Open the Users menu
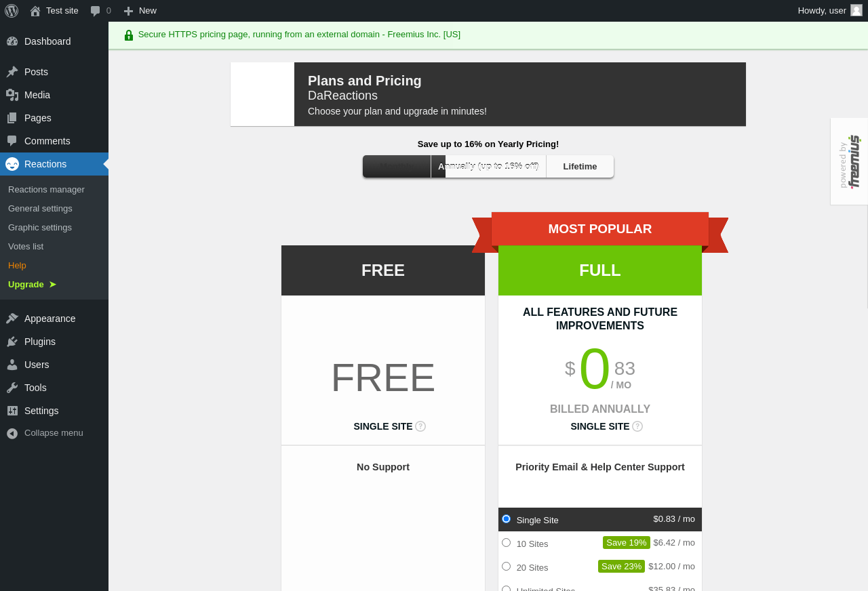The image size is (868, 591). click(54, 365)
